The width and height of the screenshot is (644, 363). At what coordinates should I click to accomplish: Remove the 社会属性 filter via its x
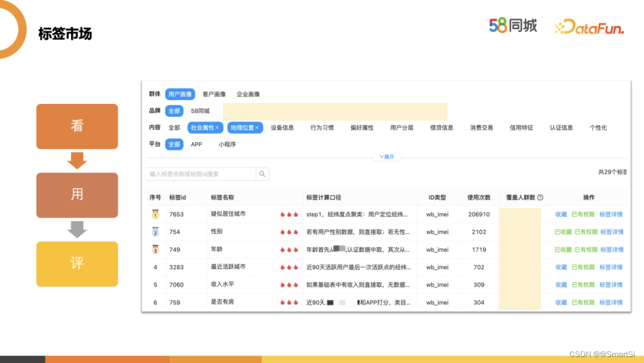(217, 128)
